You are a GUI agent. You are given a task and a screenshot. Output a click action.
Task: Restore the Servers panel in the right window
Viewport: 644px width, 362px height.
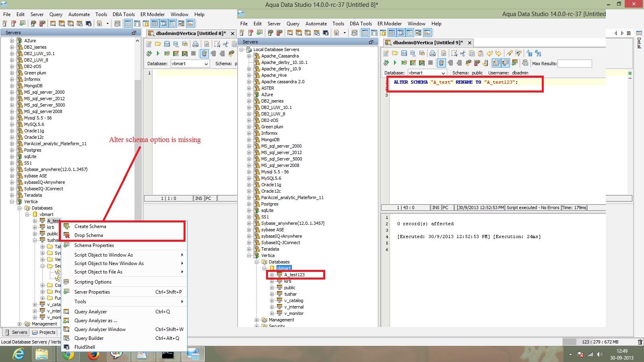click(371, 42)
